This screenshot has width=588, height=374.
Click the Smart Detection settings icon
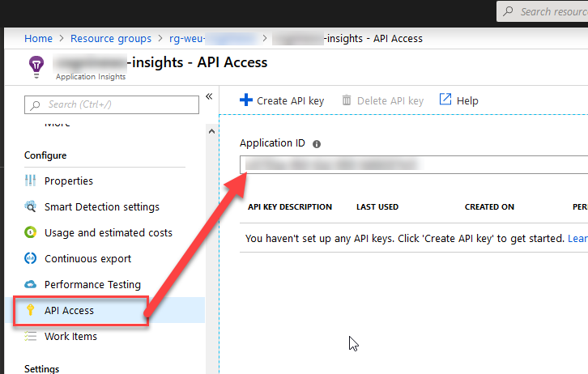click(x=31, y=206)
